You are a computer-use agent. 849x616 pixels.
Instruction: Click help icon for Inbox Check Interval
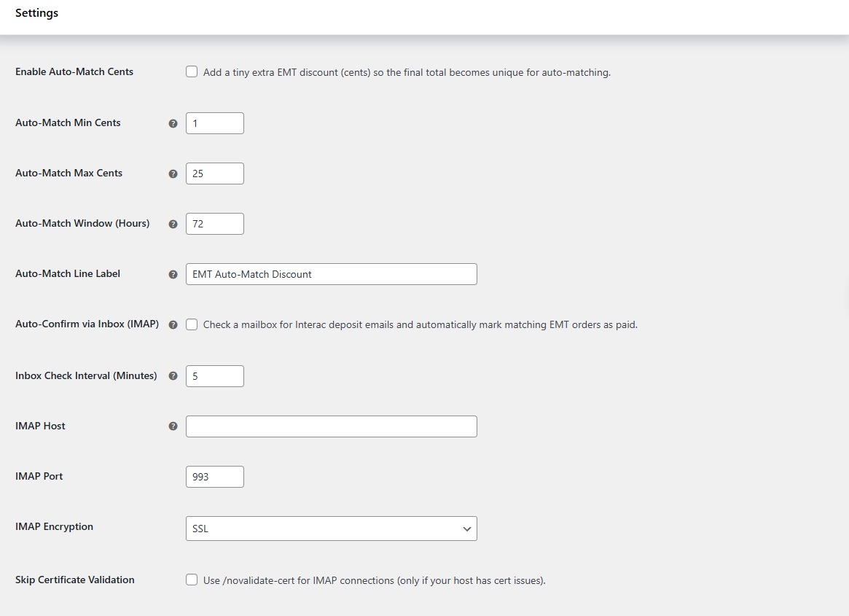[x=173, y=376]
